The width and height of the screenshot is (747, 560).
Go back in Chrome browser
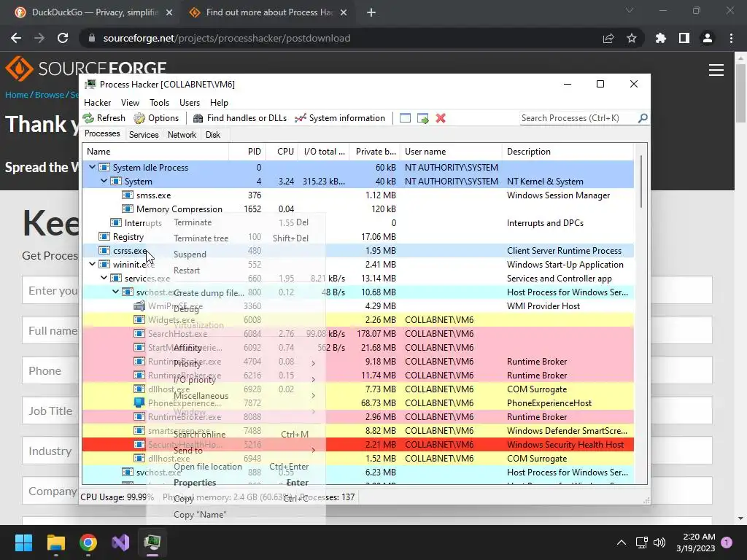(16, 38)
